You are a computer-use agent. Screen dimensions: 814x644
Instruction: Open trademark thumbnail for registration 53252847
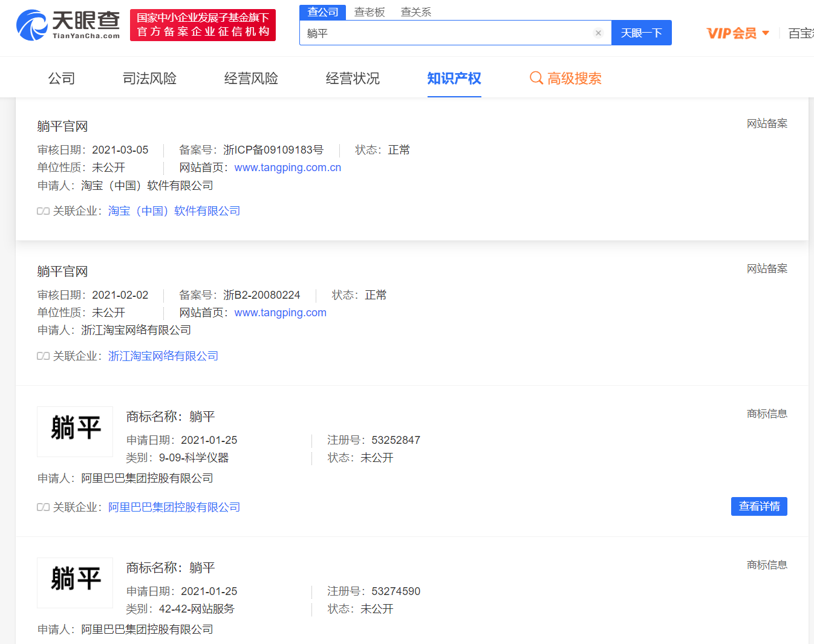click(x=75, y=432)
